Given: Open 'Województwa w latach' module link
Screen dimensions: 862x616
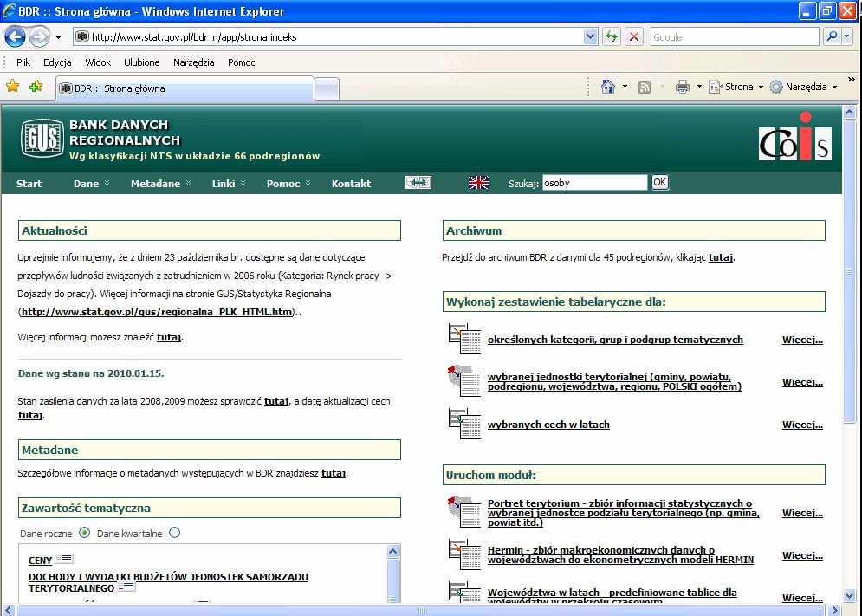Looking at the screenshot, I should click(x=612, y=597).
